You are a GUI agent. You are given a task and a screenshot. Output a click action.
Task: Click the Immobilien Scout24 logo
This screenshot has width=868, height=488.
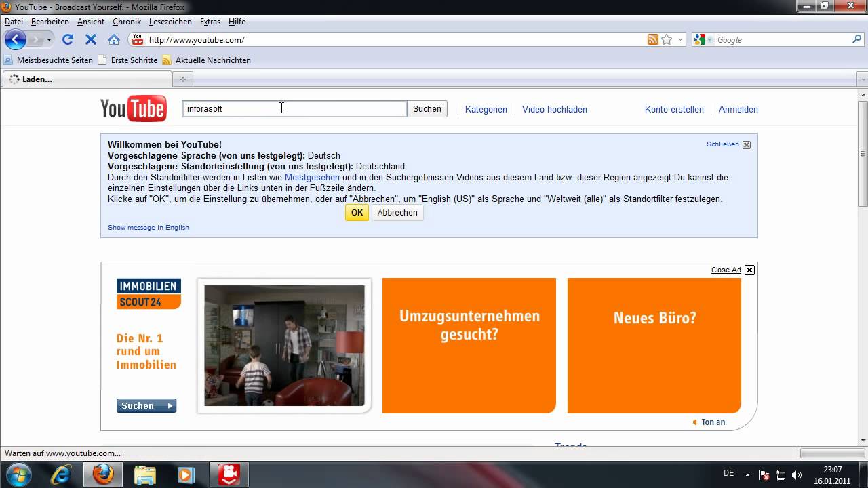pyautogui.click(x=149, y=293)
